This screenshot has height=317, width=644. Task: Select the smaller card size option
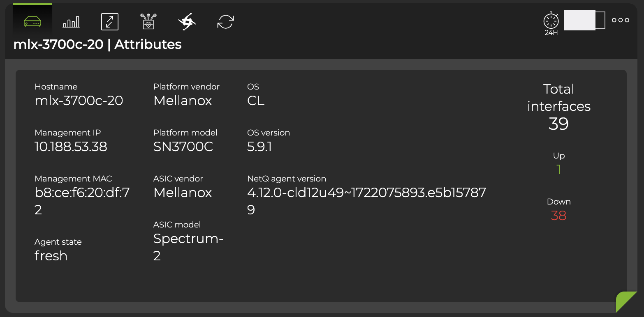(x=600, y=19)
